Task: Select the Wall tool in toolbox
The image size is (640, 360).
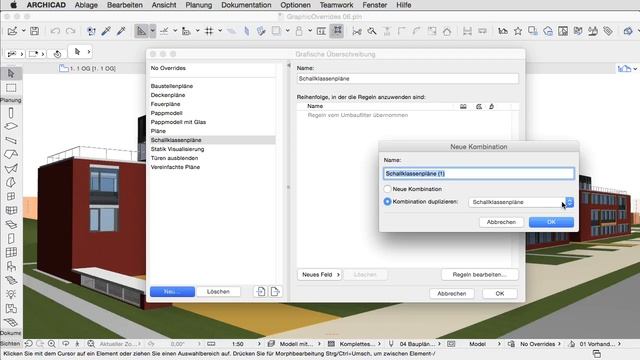Action: [11, 113]
